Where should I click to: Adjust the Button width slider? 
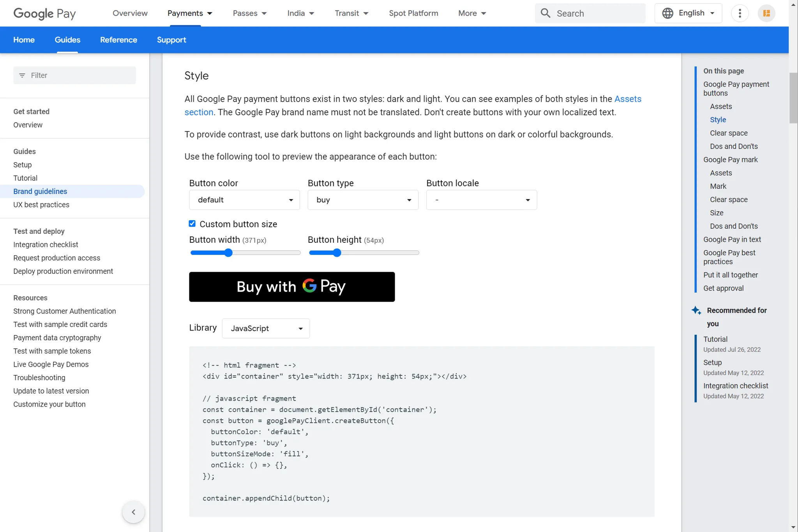coord(228,253)
